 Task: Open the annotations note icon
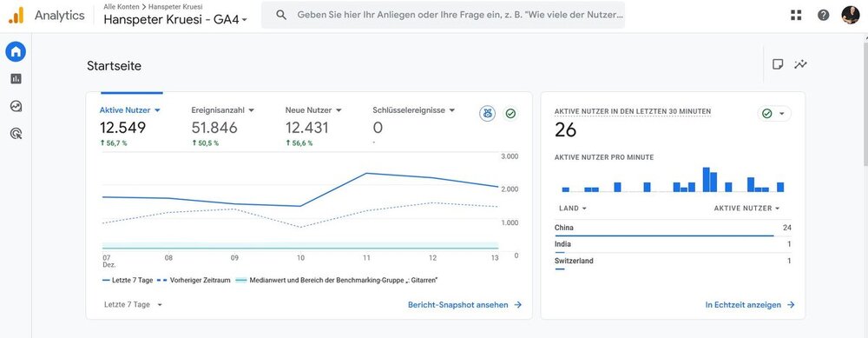(x=778, y=64)
